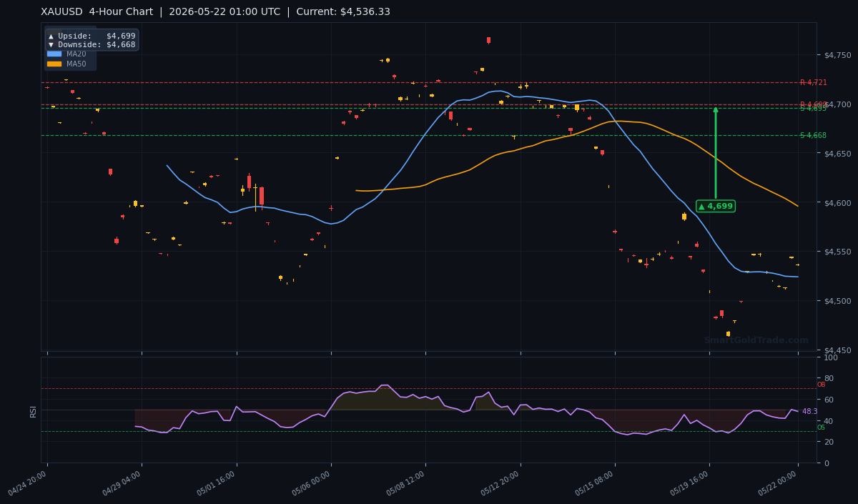Click the R 4,721 resistance label
The image size is (858, 504).
pyautogui.click(x=813, y=83)
